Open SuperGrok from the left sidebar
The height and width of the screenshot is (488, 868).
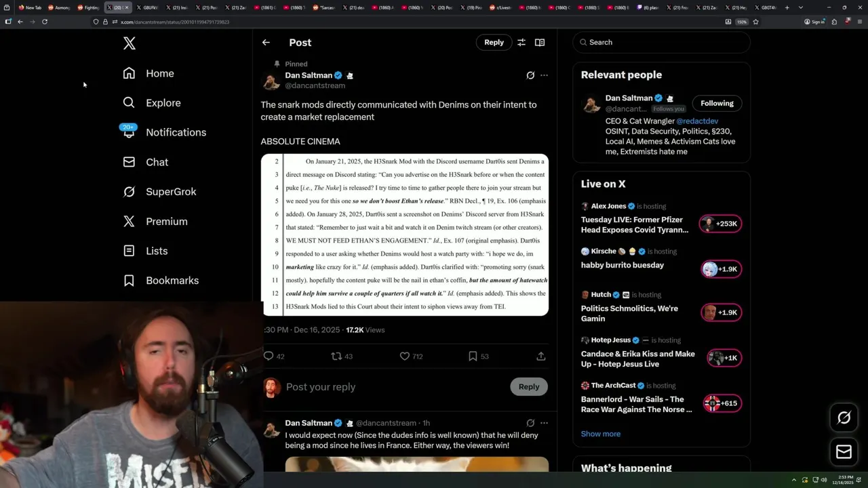pos(159,192)
